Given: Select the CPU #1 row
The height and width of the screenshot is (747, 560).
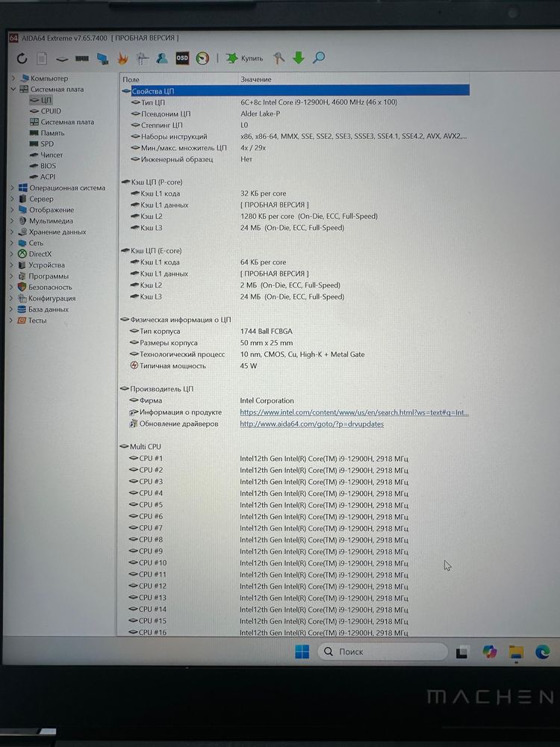Looking at the screenshot, I should [x=294, y=459].
